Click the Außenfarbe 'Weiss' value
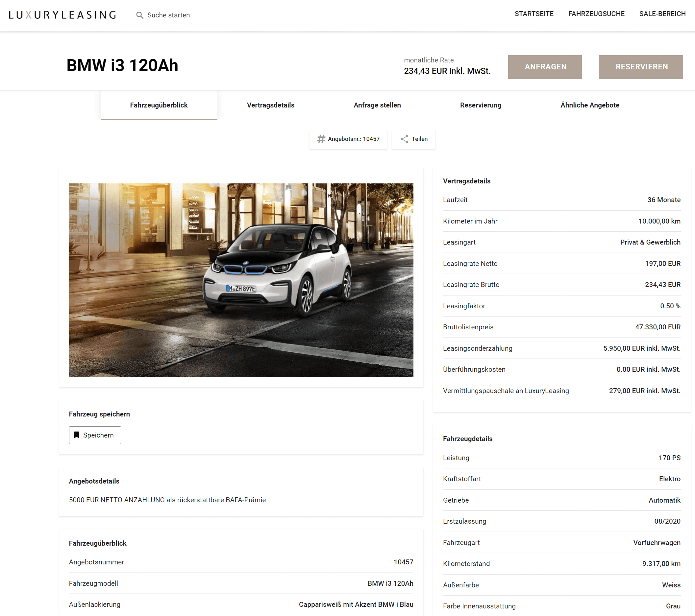 coord(671,585)
